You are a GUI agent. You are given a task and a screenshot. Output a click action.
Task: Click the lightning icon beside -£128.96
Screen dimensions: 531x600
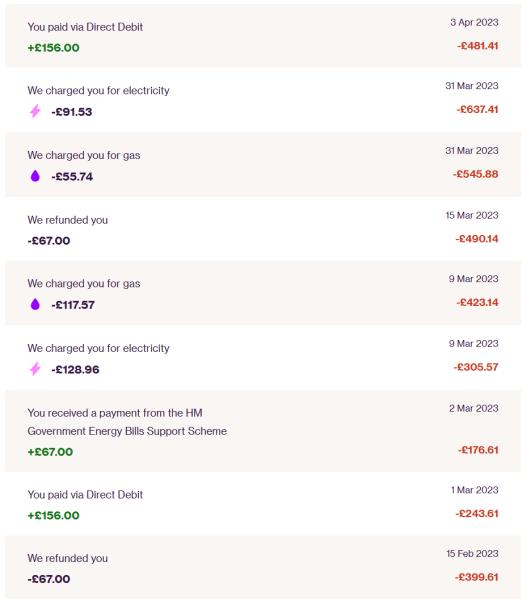pos(35,369)
